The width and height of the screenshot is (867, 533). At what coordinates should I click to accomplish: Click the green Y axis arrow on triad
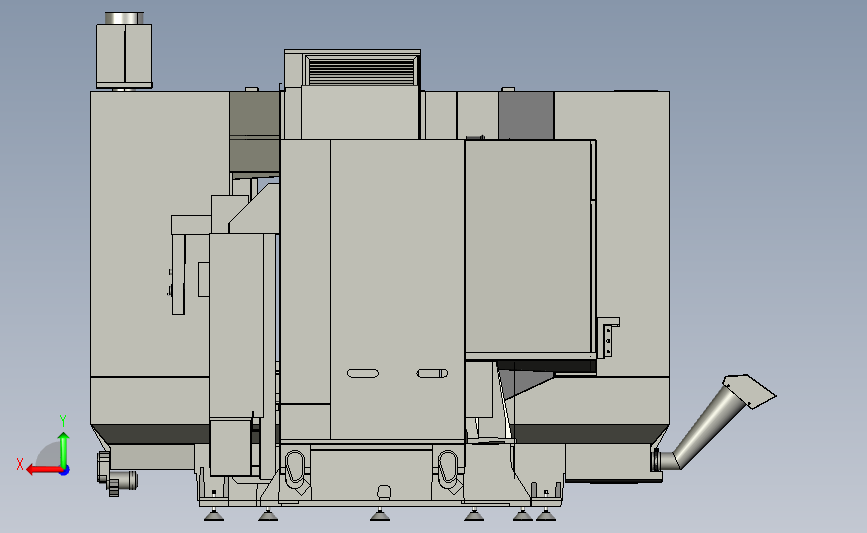tap(64, 450)
